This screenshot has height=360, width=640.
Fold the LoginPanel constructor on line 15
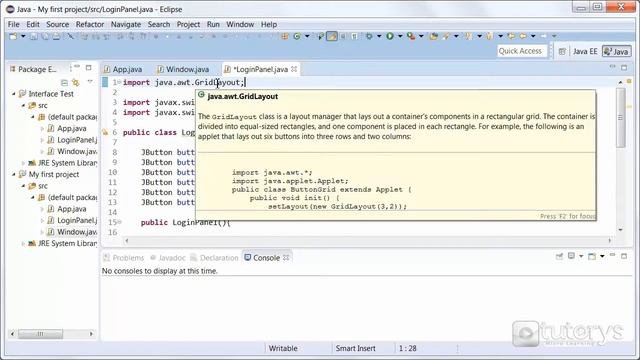(119, 222)
